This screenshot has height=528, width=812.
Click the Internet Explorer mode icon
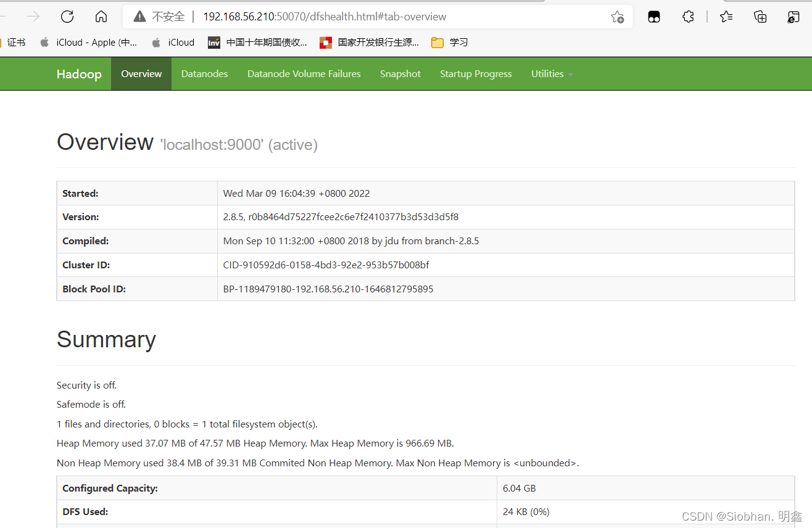793,17
